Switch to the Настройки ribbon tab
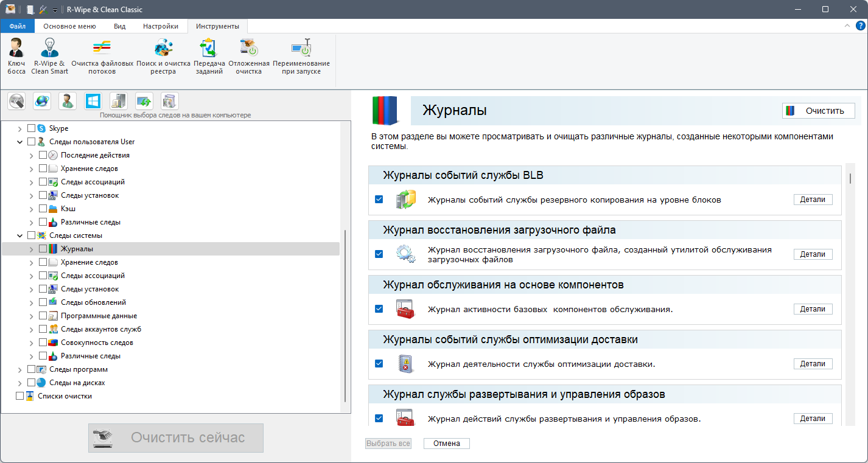Screen dimensions: 868x463 [x=160, y=26]
